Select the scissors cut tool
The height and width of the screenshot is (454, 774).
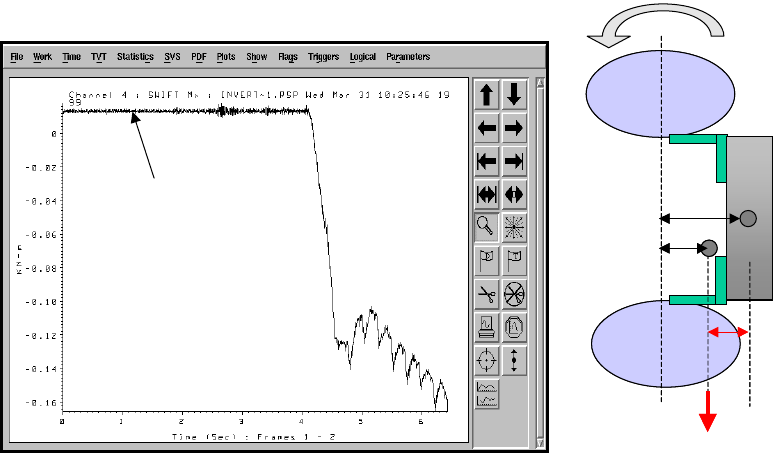tap(487, 294)
